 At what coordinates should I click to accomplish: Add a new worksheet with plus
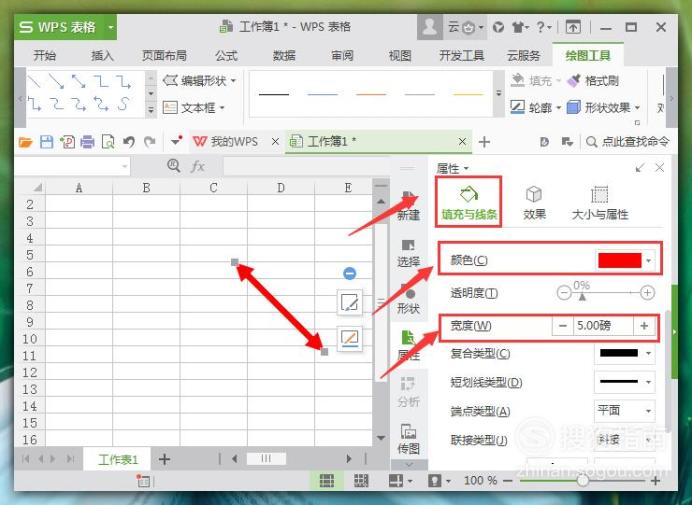coord(164,460)
